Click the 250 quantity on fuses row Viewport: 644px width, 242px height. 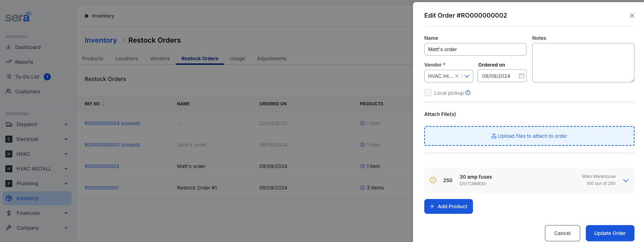pos(448,180)
